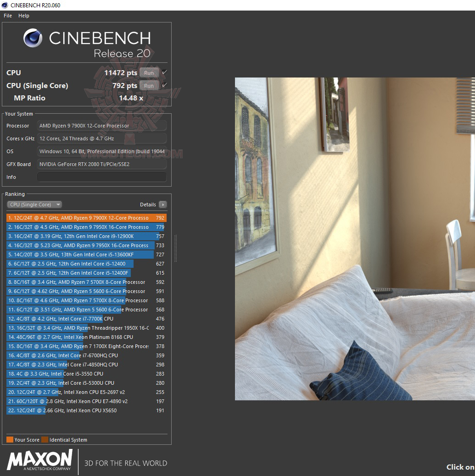The height and width of the screenshot is (476, 475).
Task: Select ranking row 13 Threadripper 1950X
Action: coord(86,328)
